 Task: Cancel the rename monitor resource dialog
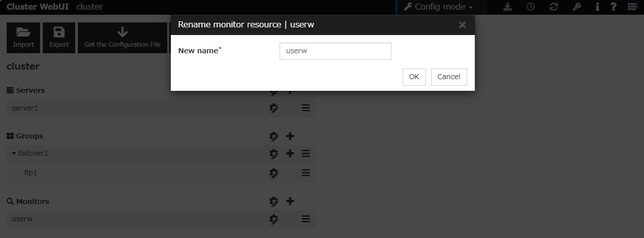[x=448, y=77]
